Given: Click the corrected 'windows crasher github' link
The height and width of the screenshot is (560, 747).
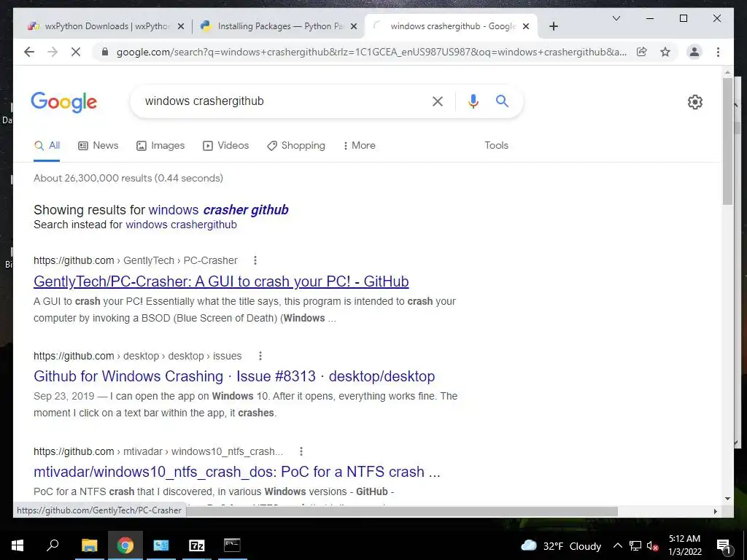Looking at the screenshot, I should tap(218, 210).
